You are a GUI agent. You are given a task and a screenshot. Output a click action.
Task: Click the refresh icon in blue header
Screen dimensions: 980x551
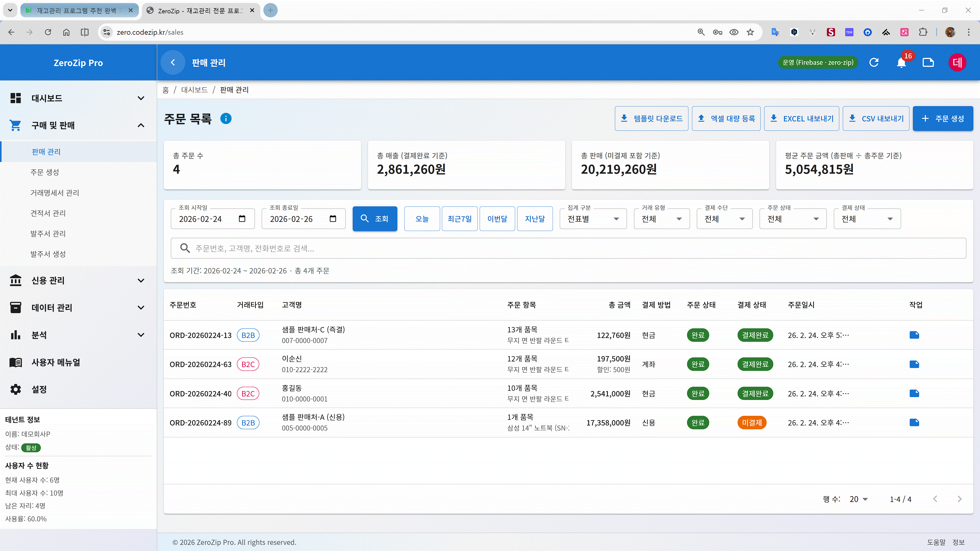[x=874, y=63]
